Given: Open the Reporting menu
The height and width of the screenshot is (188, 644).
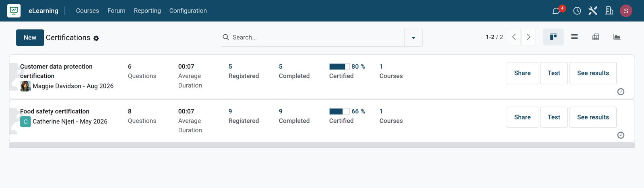Looking at the screenshot, I should [x=147, y=10].
